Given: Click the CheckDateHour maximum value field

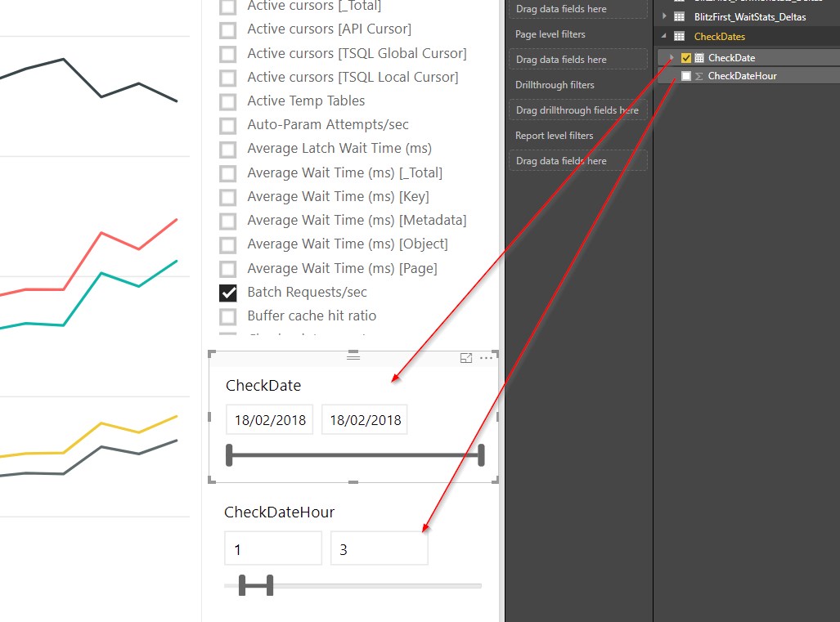Looking at the screenshot, I should click(x=380, y=548).
